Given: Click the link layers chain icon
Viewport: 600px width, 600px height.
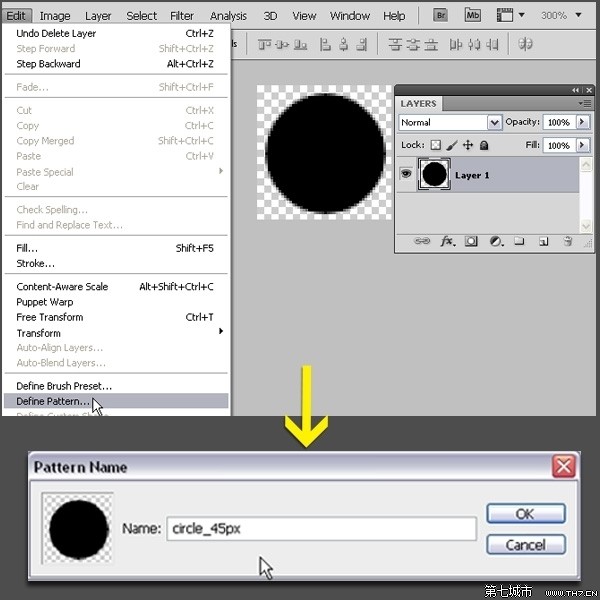Looking at the screenshot, I should coord(423,241).
